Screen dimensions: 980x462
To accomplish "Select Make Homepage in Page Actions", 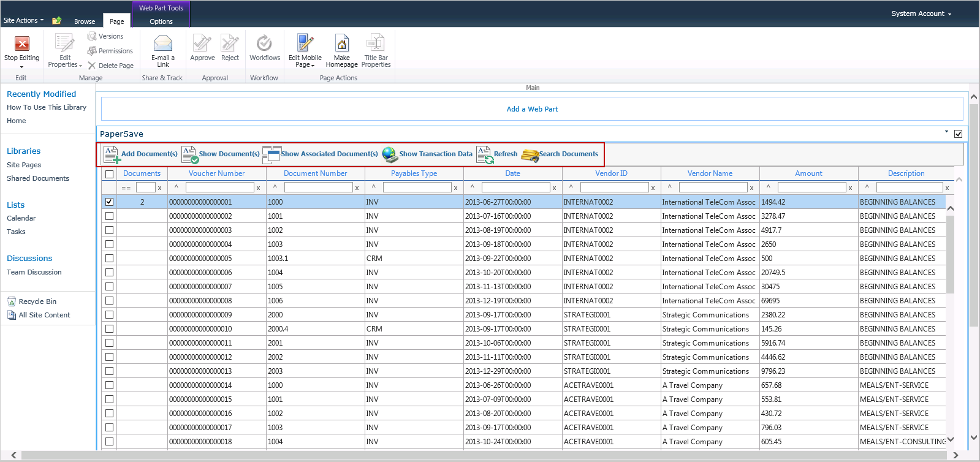I will [341, 44].
